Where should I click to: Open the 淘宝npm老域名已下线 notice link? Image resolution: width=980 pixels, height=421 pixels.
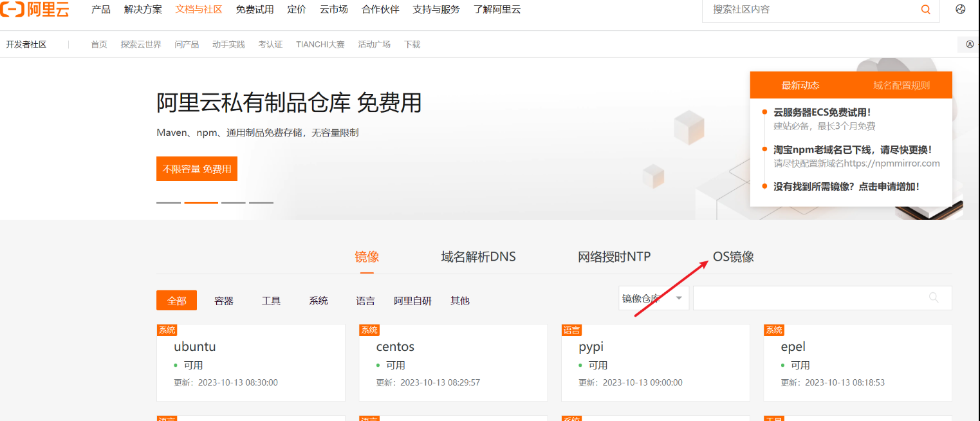pos(853,149)
